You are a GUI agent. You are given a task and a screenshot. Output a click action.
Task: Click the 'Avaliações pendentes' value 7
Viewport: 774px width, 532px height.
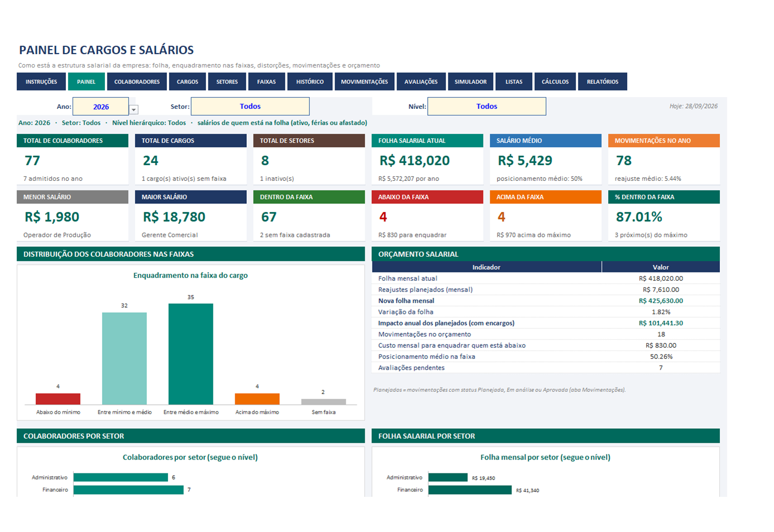click(x=661, y=368)
